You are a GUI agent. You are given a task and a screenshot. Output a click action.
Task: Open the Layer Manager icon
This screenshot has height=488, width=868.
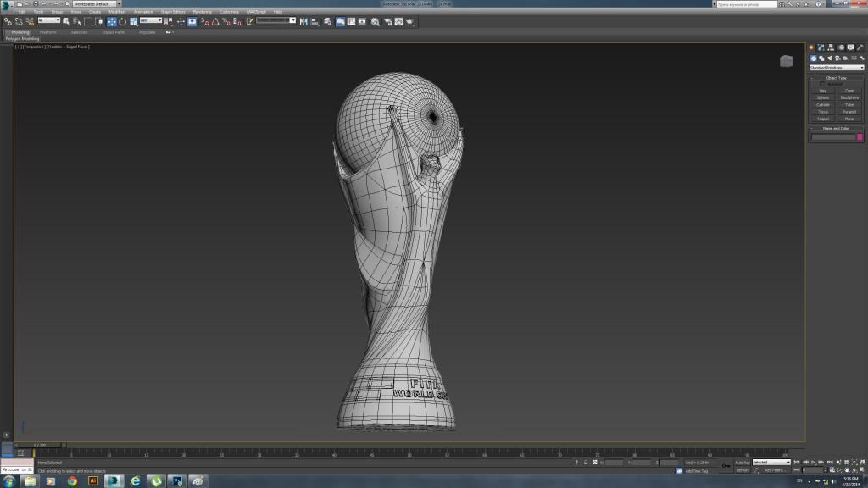click(x=328, y=21)
